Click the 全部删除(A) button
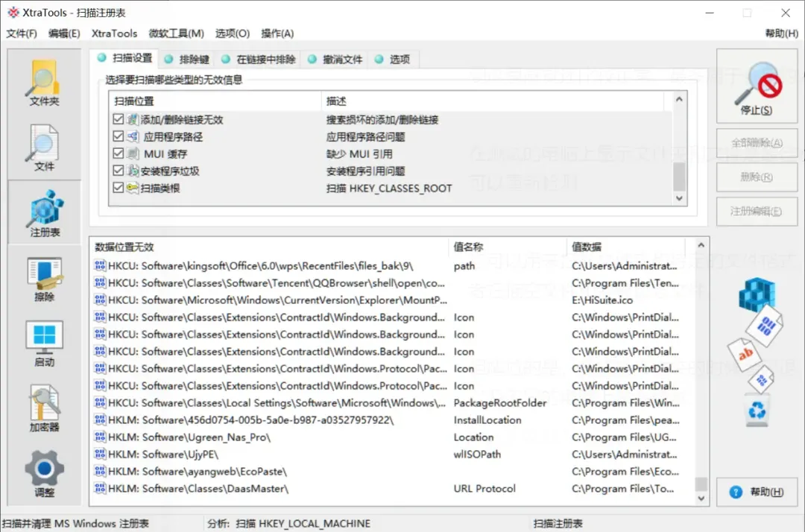This screenshot has width=805, height=532. [x=757, y=142]
